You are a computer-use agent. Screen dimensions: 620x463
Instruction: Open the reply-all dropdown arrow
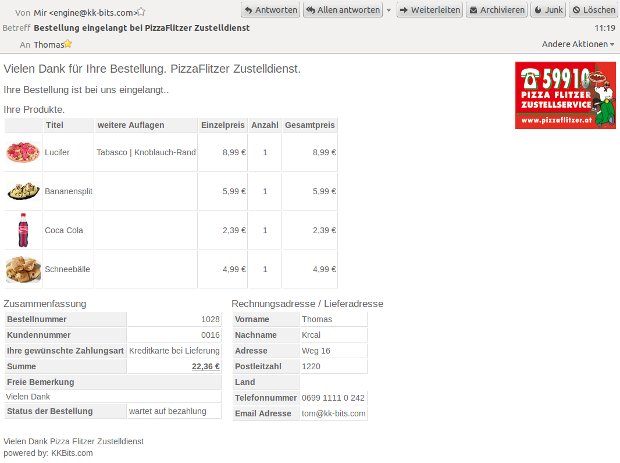tap(389, 10)
